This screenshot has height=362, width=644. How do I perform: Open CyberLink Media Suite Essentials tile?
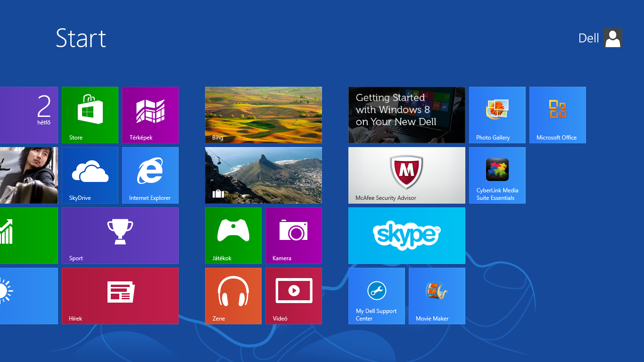497,175
